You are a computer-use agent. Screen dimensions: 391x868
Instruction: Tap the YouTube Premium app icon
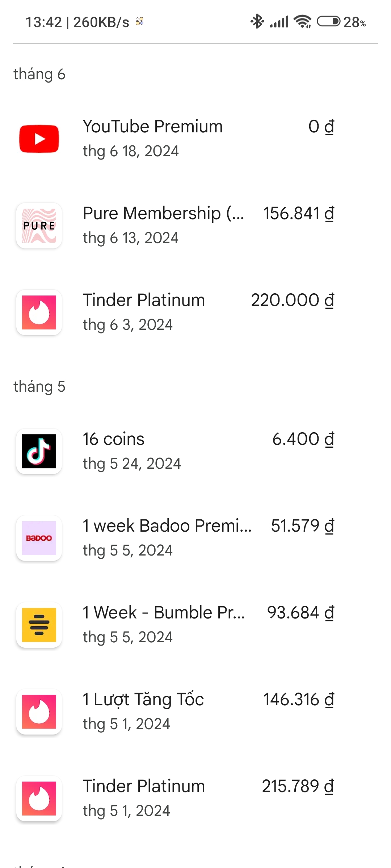pos(39,139)
